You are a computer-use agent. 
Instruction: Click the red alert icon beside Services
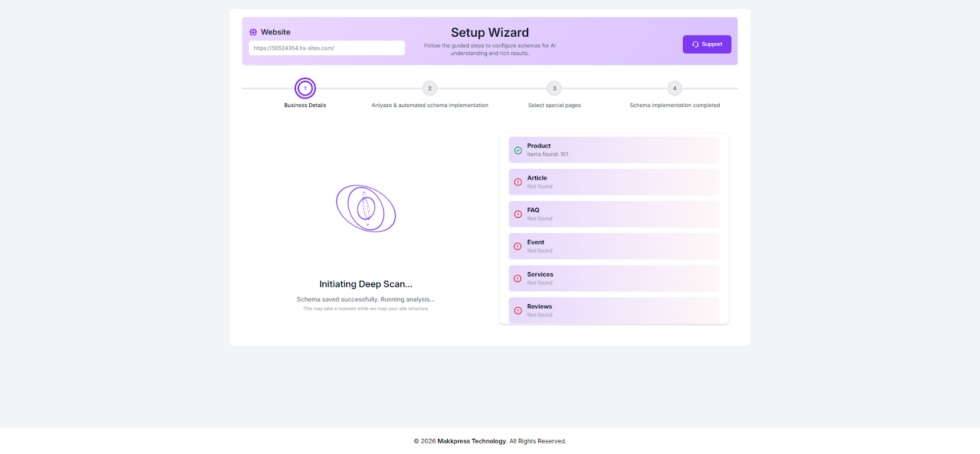[x=518, y=279]
